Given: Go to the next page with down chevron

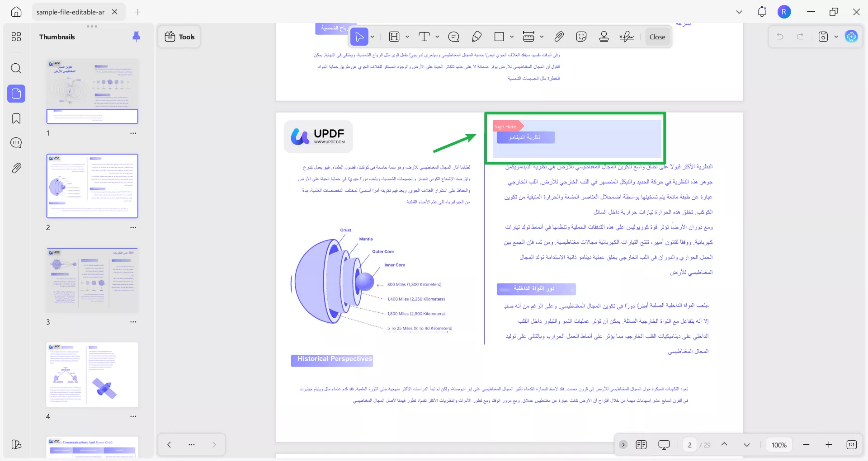Looking at the screenshot, I should [x=747, y=445].
